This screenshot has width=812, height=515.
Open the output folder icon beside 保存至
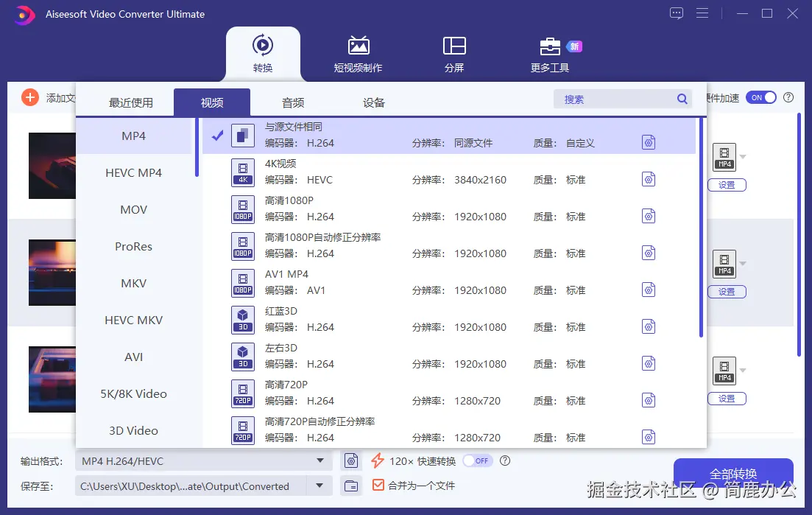click(x=351, y=486)
